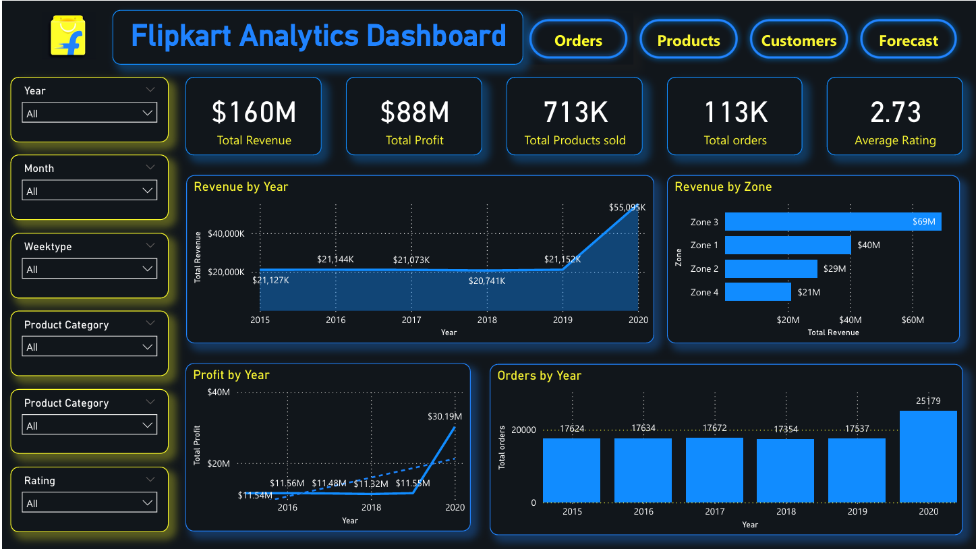Click the Flipkart Analytics Dashboard title
Image resolution: width=980 pixels, height=549 pixels.
point(318,36)
